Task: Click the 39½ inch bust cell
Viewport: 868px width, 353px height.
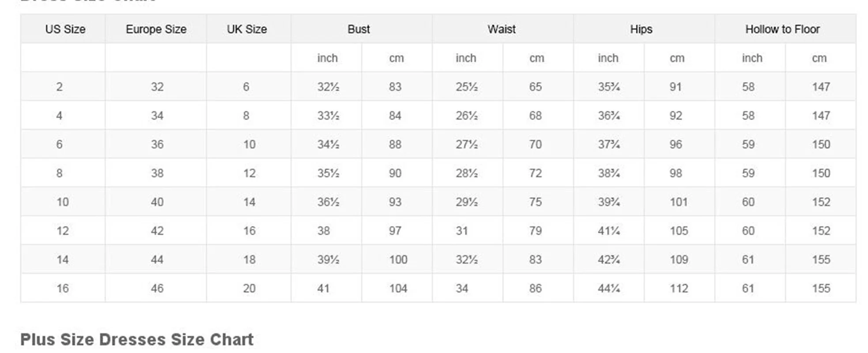Action: (328, 259)
